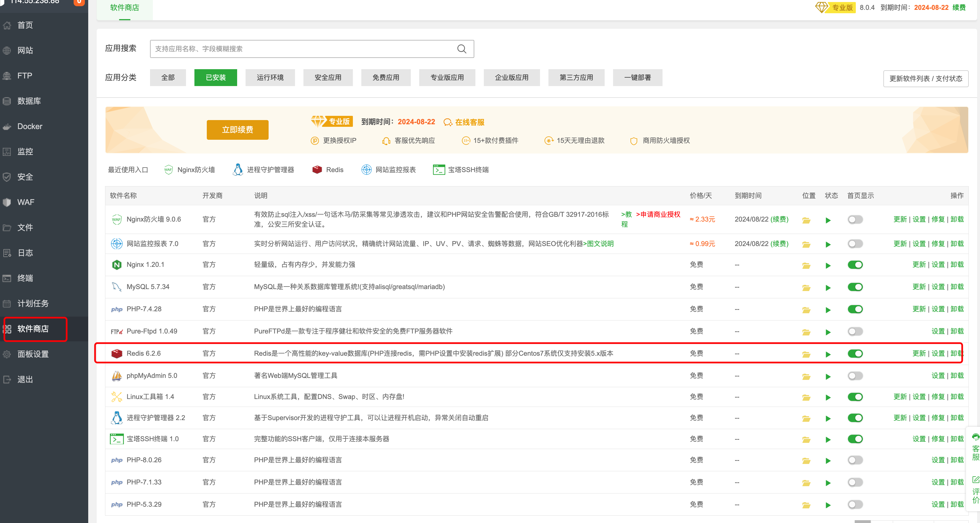
Task: Open 进程守护管理器 shortcut in recent entries
Action: click(263, 170)
